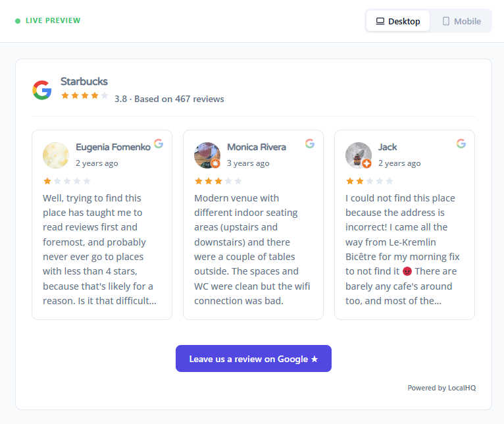Click the large Google logo beside Starbucks

coord(42,90)
